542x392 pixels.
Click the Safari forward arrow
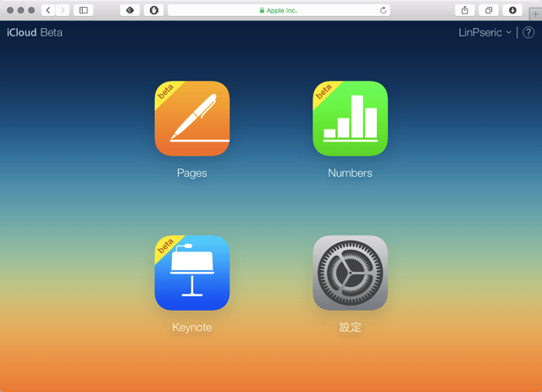(x=63, y=10)
